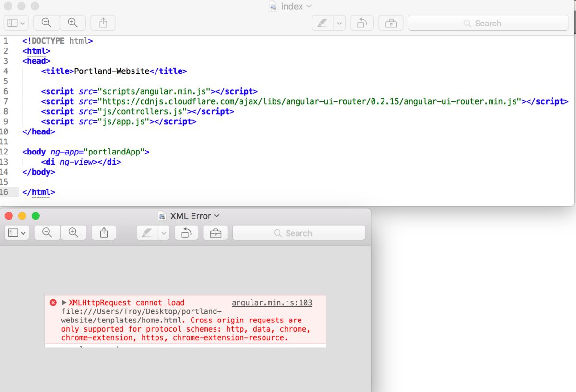This screenshot has height=392, width=576.
Task: Click the red error icon in console
Action: [53, 303]
